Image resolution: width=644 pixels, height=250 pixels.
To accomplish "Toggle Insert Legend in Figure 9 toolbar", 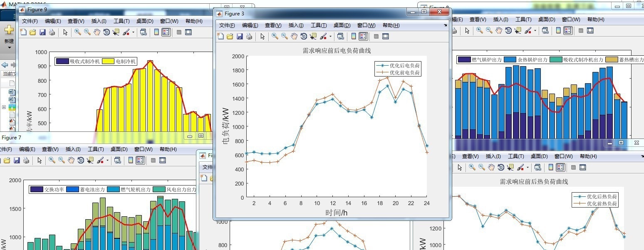I will 166,32.
